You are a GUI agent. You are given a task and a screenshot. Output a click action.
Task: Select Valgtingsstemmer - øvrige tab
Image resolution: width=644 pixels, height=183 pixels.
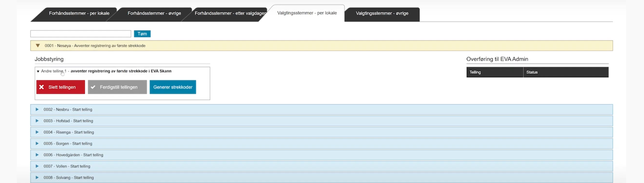(381, 13)
